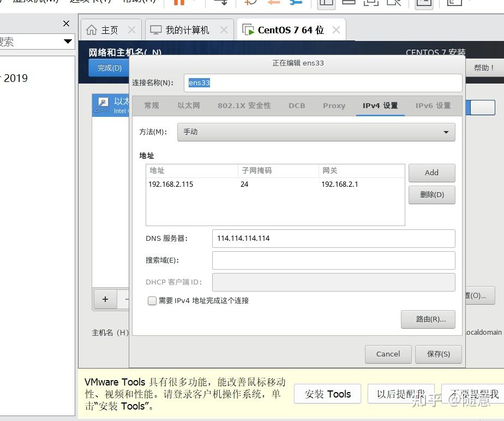Click inside the DNS 服务器 input field

point(333,239)
